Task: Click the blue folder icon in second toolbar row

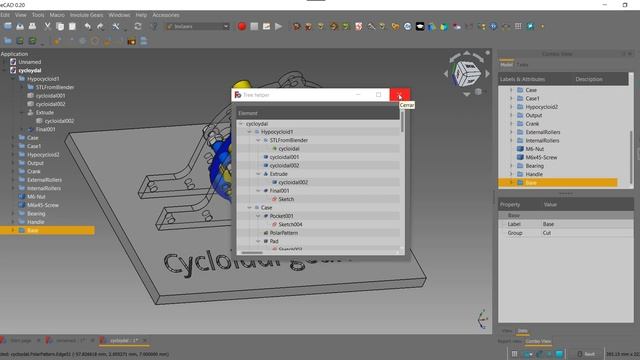Action: (x=8, y=41)
